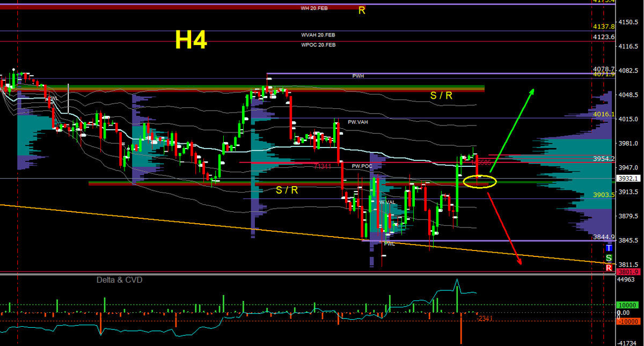Viewport: 644px width, 346px height.
Task: Click the W.VAL level label
Action: [x=387, y=202]
